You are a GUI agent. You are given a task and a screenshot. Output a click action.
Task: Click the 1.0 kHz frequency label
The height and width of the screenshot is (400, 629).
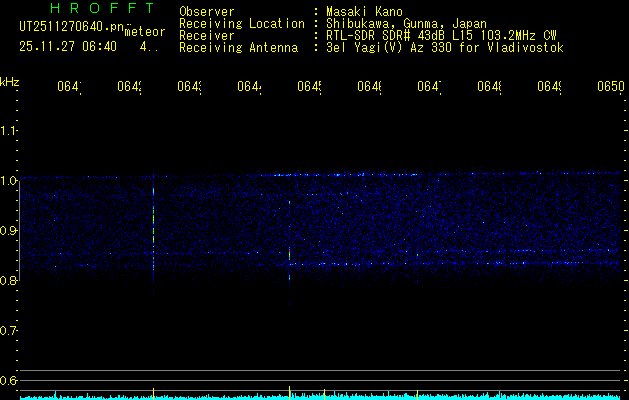8,181
